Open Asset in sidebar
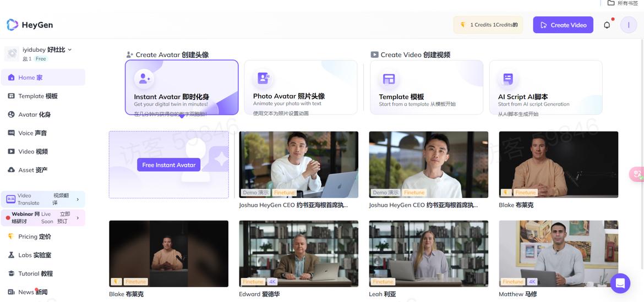Viewport: 644px width, 302px height. click(43, 170)
